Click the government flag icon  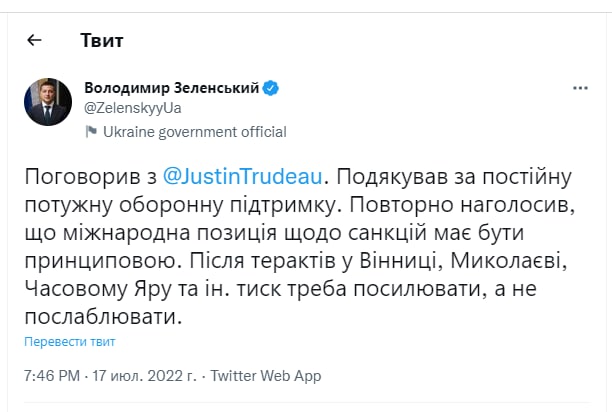91,131
